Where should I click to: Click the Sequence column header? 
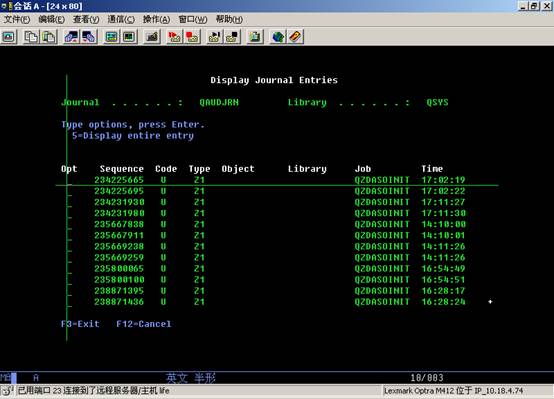point(122,169)
